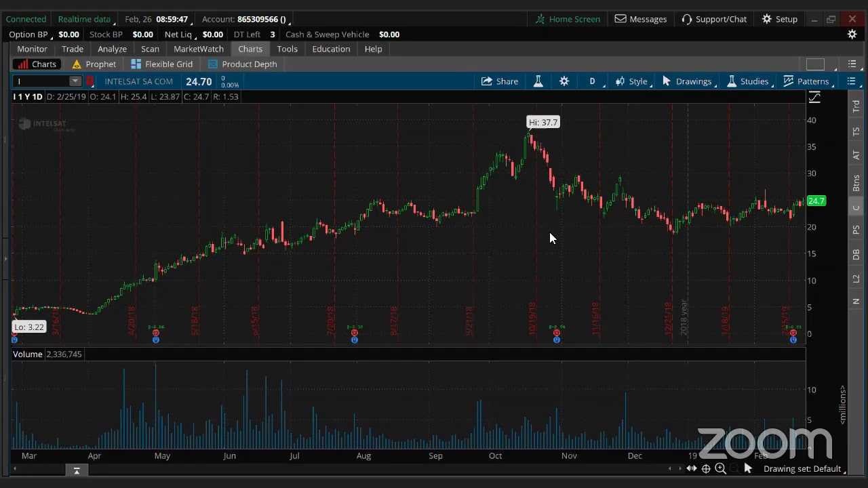Click the account info gear icon

tap(852, 35)
